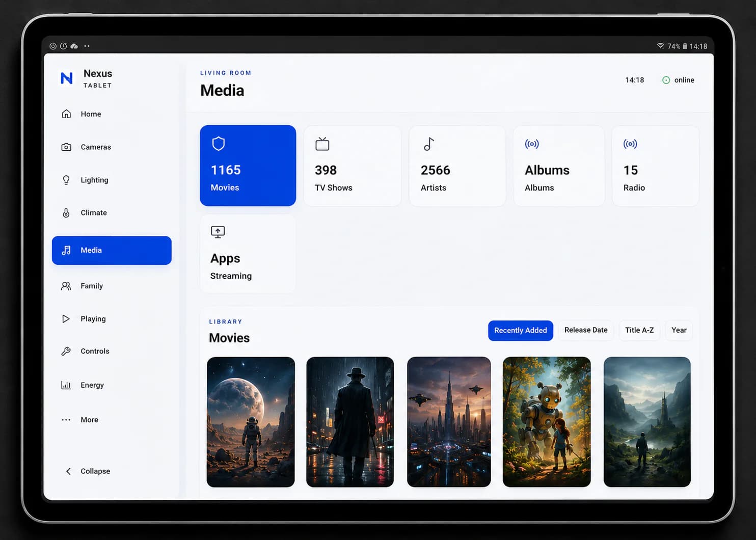Open the Energy section
756x540 pixels.
[x=112, y=385]
